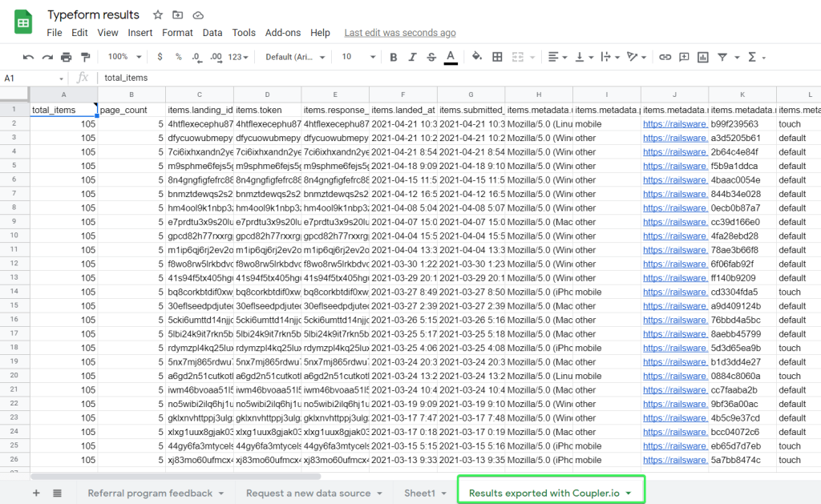821x504 pixels.
Task: Toggle italic formatting
Action: 411,57
